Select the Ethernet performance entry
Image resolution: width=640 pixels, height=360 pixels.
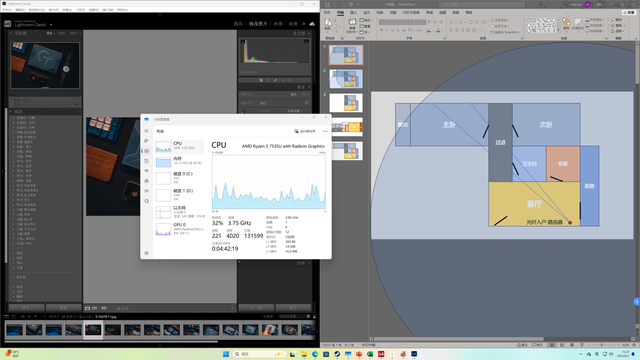tap(180, 212)
